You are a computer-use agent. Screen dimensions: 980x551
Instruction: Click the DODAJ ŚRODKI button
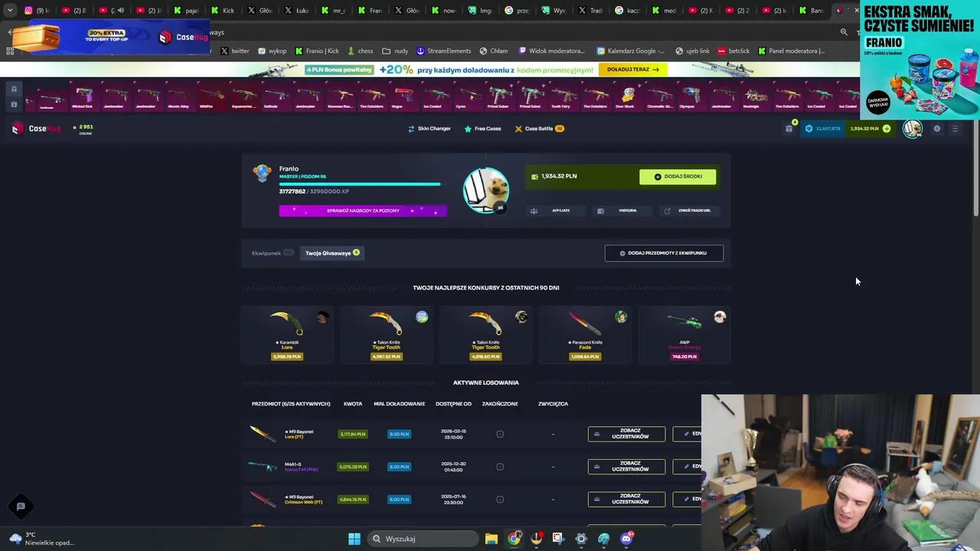[x=678, y=176]
